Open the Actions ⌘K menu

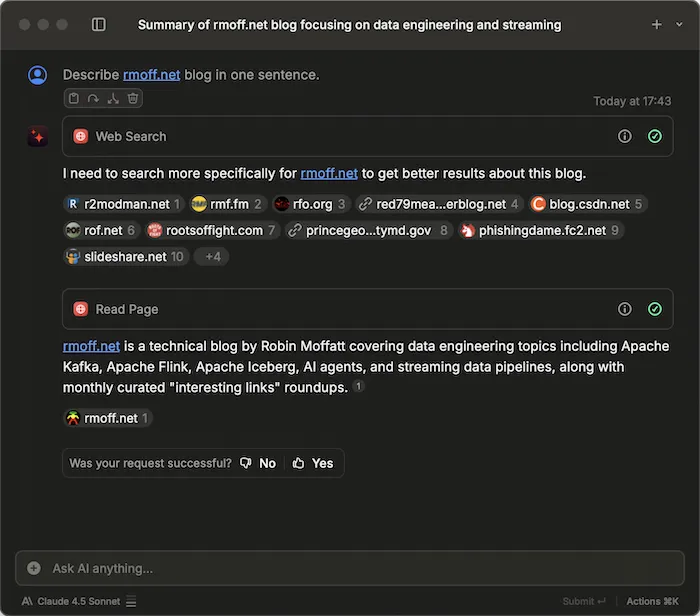coord(653,601)
